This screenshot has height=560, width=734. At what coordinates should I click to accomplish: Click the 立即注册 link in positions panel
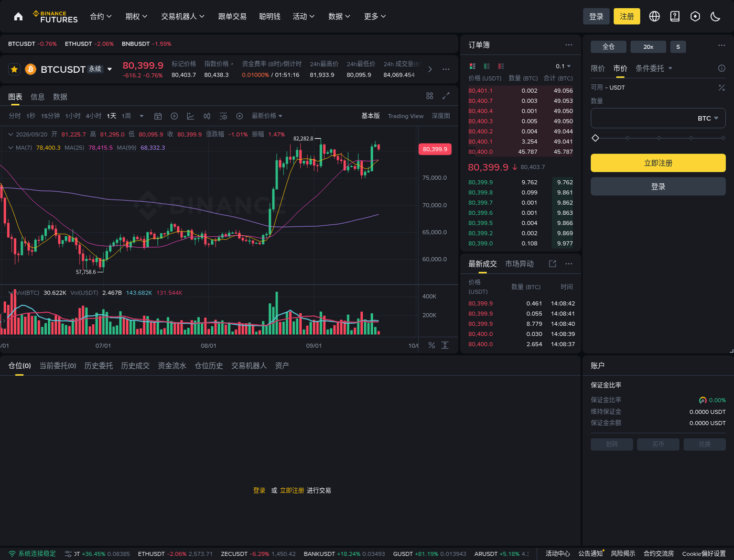[292, 490]
